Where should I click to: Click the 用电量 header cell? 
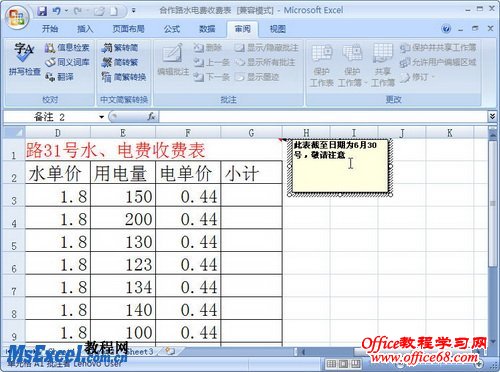(123, 173)
